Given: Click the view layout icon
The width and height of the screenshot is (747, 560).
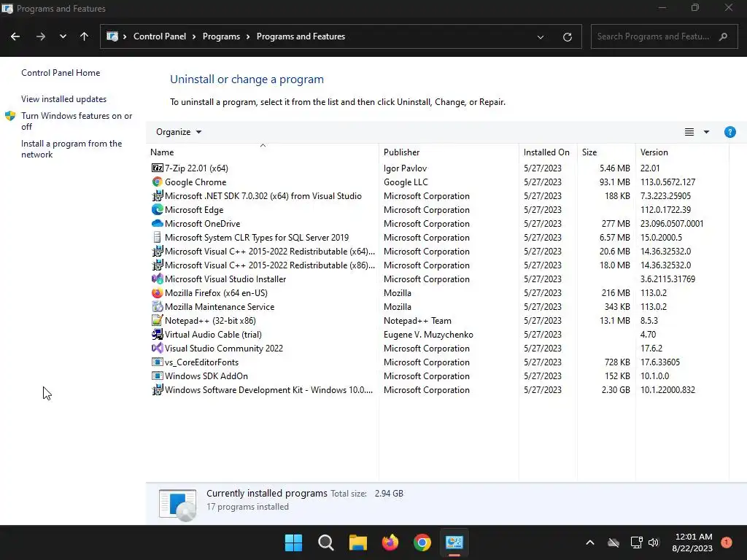Looking at the screenshot, I should 689,132.
